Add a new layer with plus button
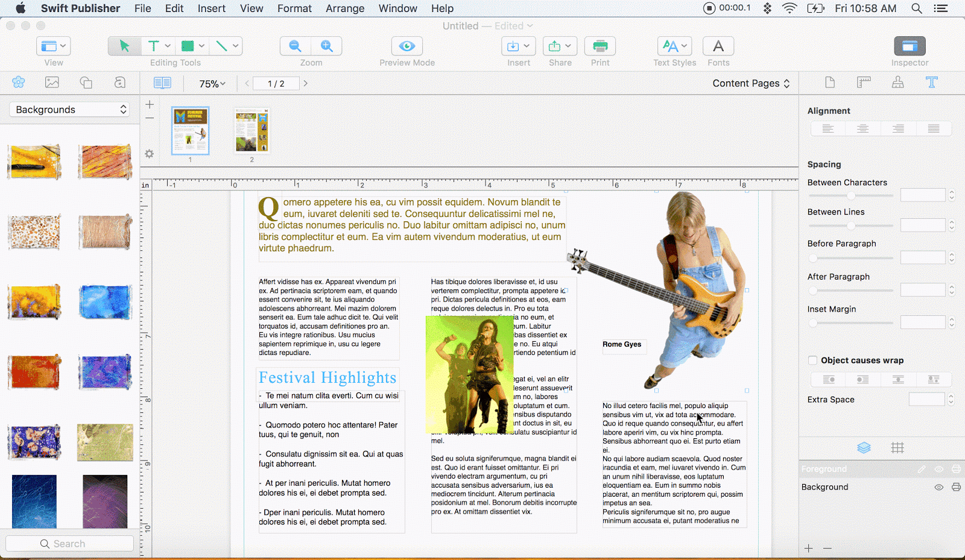Screen dimensions: 965x560 [x=809, y=548]
